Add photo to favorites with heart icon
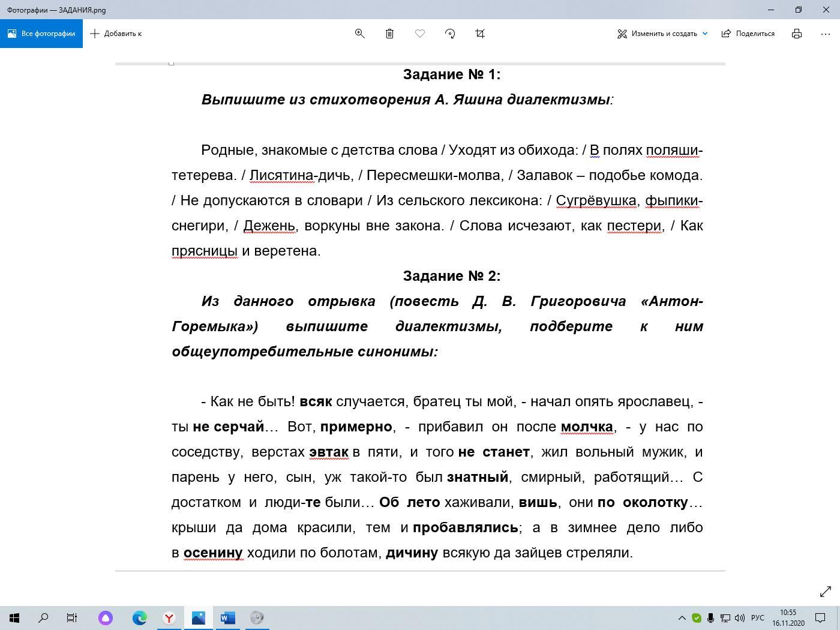This screenshot has height=630, width=840. (420, 34)
